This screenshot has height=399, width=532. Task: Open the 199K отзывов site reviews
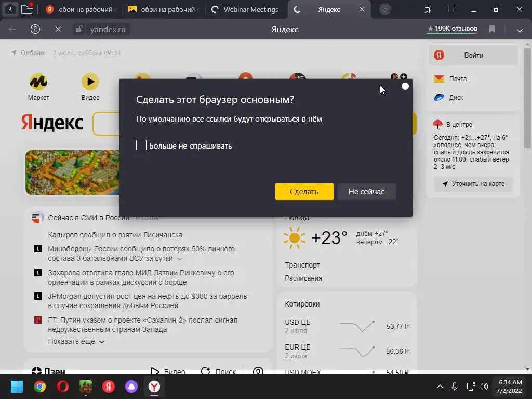pos(453,29)
